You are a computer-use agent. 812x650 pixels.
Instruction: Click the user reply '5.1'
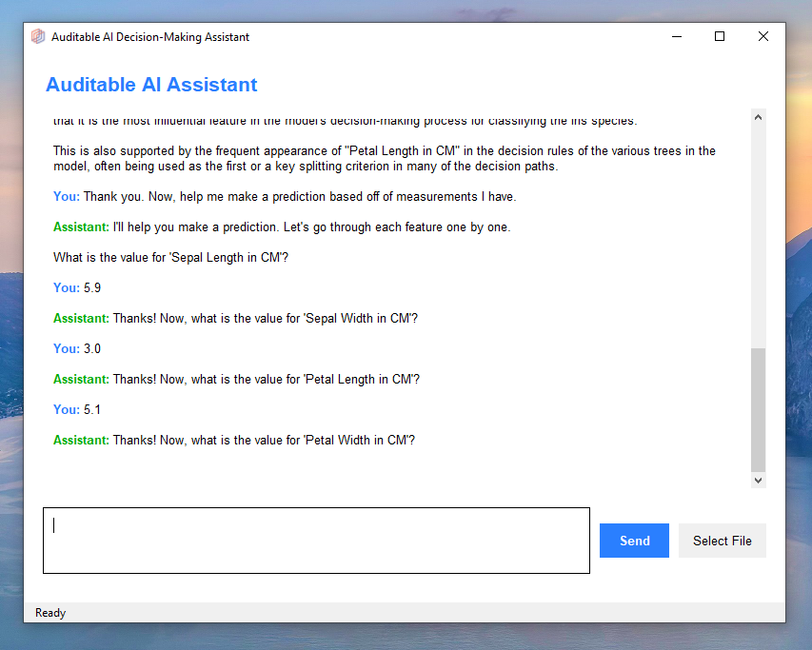[92, 410]
